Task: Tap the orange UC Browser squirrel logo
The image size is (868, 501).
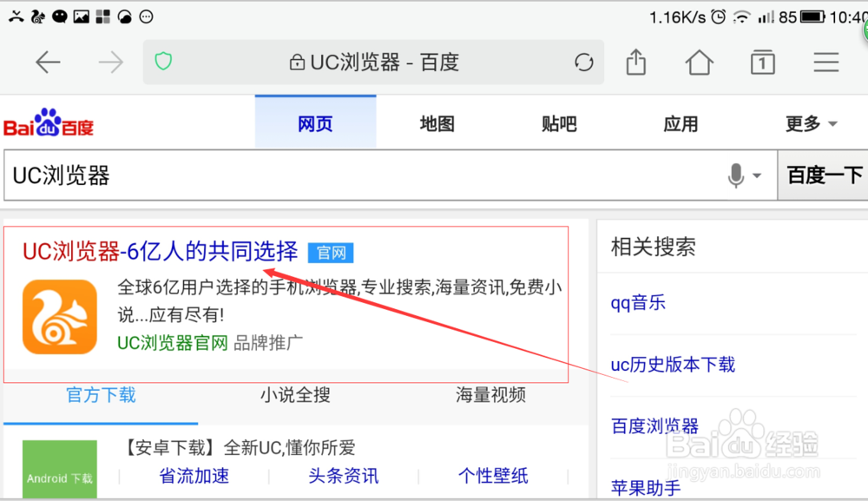Action: pos(60,317)
